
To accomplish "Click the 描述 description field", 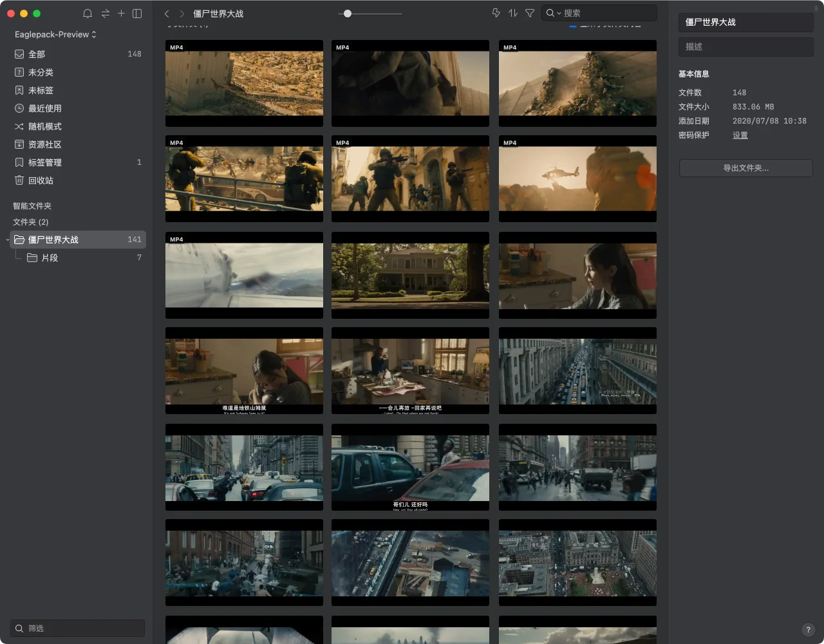I will point(745,46).
